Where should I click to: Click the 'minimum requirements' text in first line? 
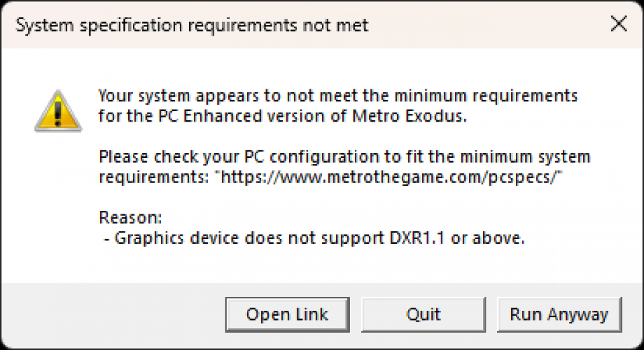486,96
